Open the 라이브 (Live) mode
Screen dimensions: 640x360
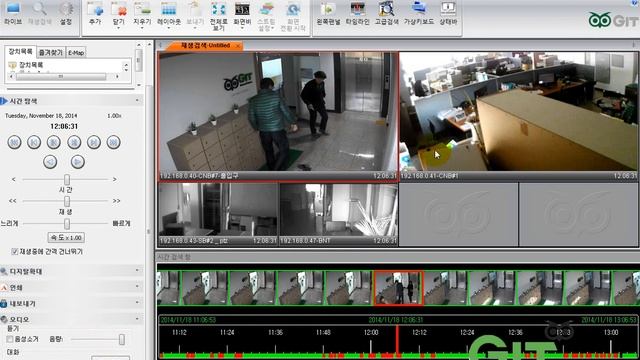click(13, 13)
